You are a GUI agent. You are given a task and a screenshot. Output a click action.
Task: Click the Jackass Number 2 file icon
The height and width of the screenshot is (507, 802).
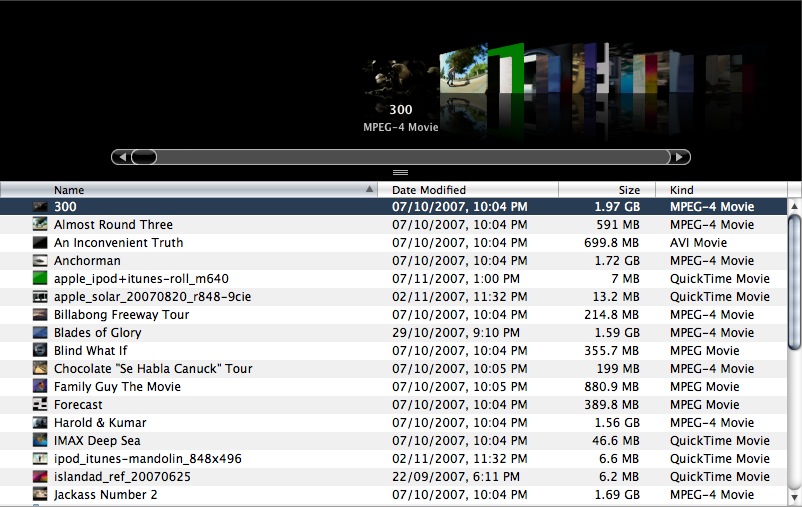40,495
